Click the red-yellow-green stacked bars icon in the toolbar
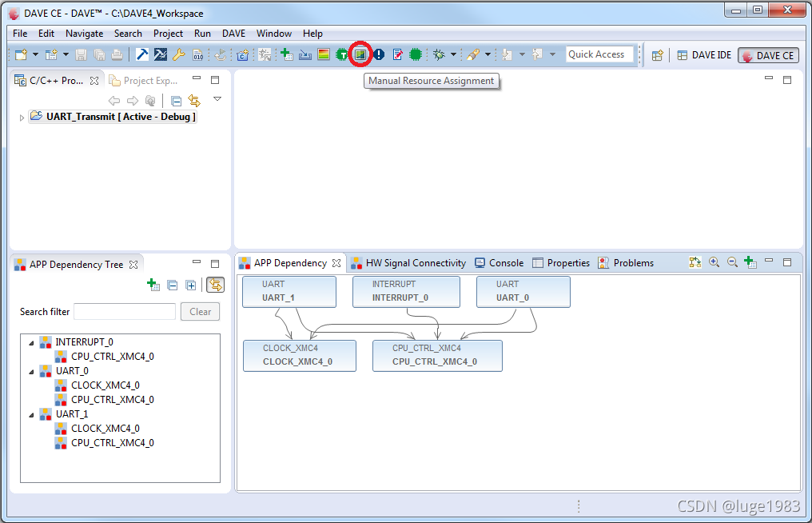This screenshot has height=523, width=812. point(324,54)
